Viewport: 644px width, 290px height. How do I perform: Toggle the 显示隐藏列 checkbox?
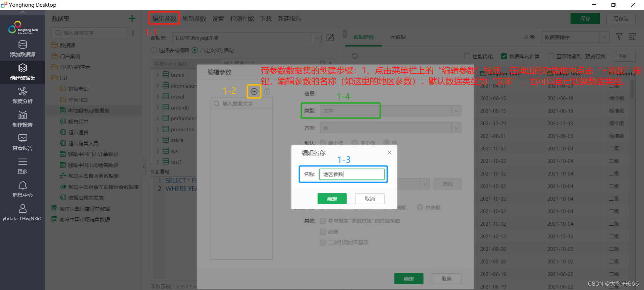(551, 56)
